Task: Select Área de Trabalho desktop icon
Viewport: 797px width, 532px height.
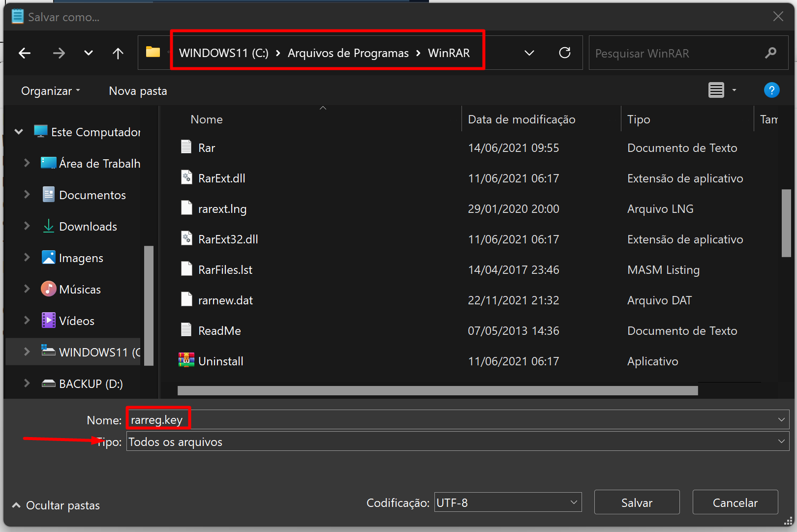Action: (49, 163)
